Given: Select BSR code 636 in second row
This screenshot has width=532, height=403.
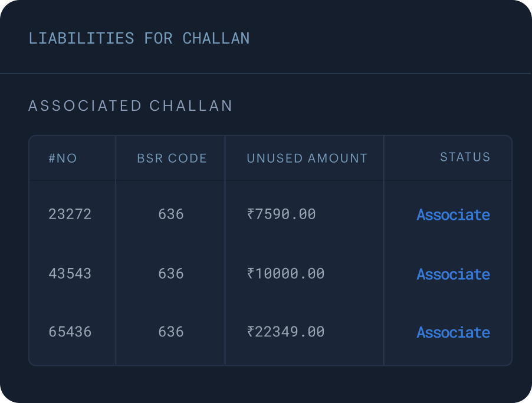Looking at the screenshot, I should tap(170, 274).
